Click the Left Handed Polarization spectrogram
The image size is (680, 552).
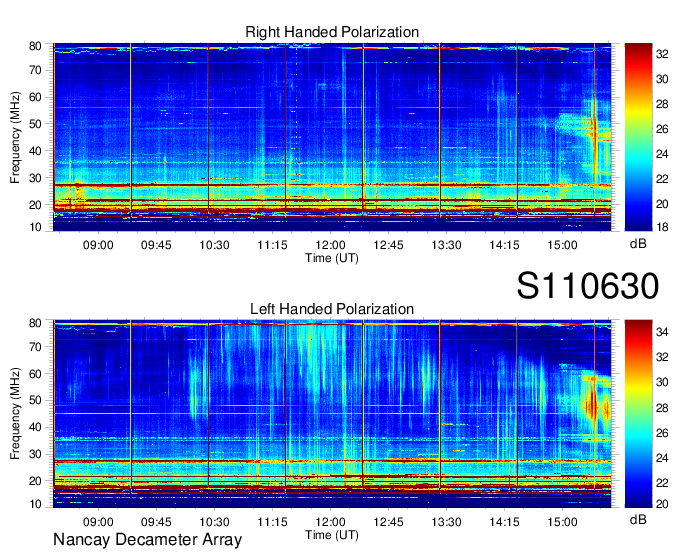[332, 414]
